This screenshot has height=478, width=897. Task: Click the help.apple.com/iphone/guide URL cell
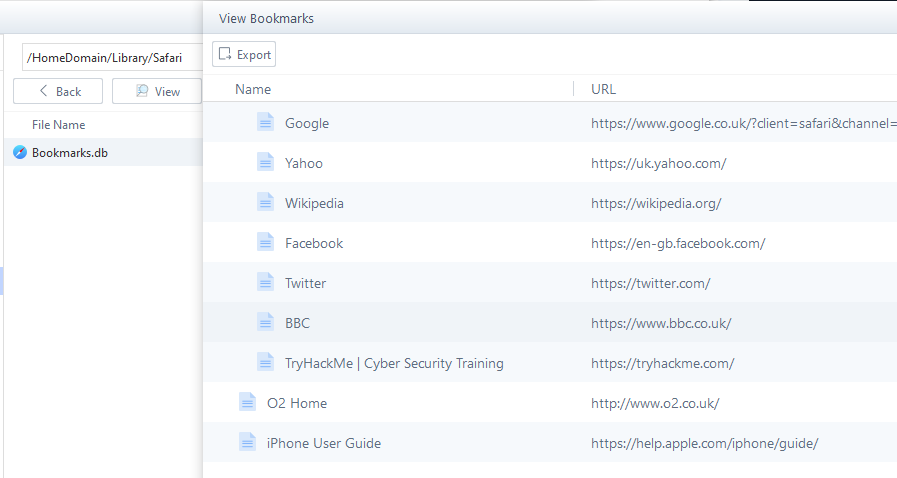point(705,444)
